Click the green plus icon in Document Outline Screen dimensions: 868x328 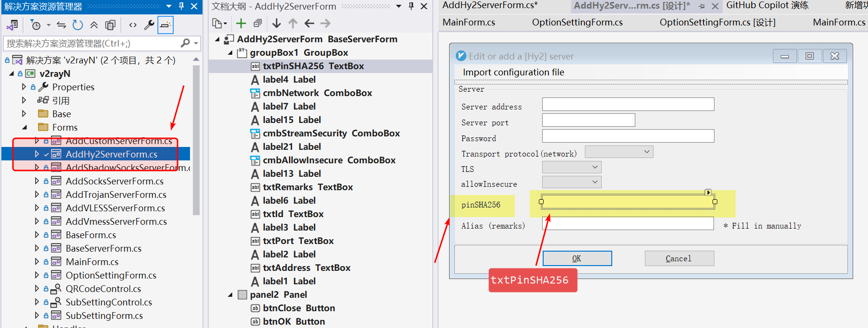click(241, 24)
